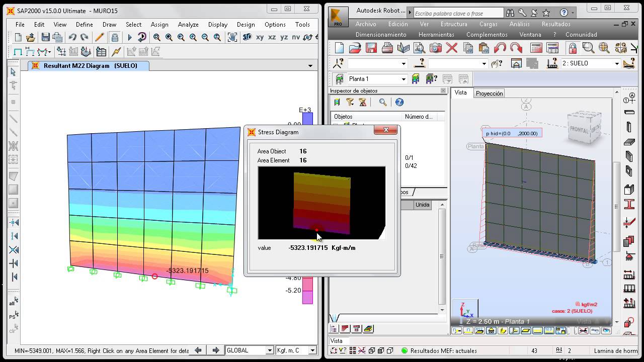Click the Run Analysis play icon in SAP2000

coord(129,37)
